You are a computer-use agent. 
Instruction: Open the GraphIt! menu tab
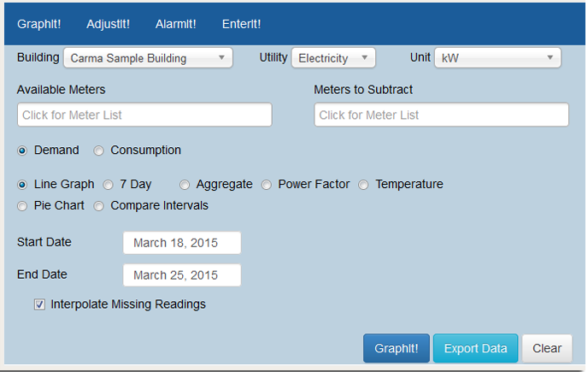pos(39,24)
